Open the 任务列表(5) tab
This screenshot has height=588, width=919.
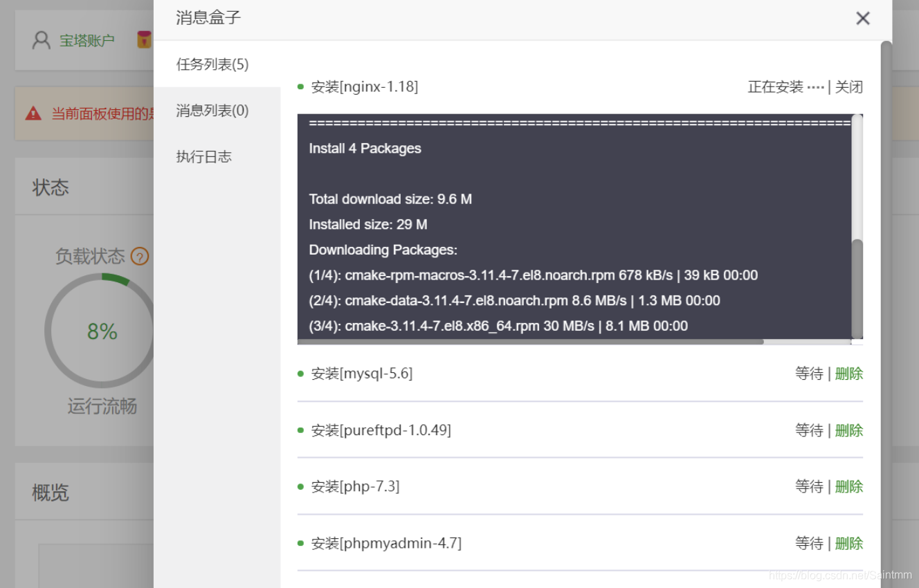(212, 64)
